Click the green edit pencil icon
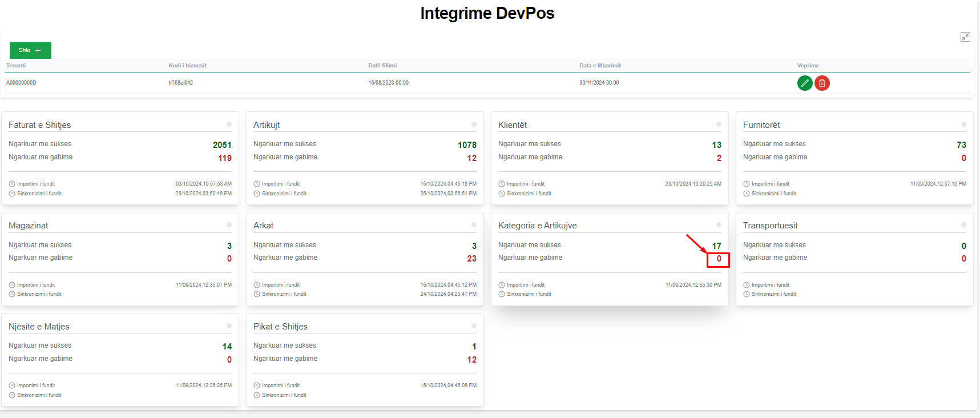This screenshot has height=418, width=980. click(805, 83)
